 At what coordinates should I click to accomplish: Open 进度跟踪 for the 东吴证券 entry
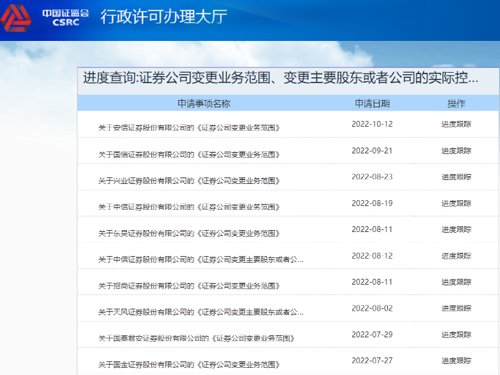pos(456,229)
